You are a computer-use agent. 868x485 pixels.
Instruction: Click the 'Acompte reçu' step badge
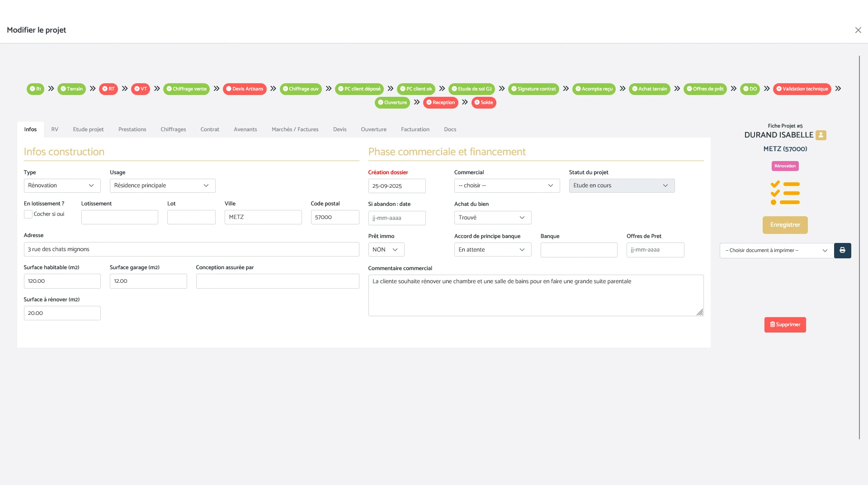point(594,89)
